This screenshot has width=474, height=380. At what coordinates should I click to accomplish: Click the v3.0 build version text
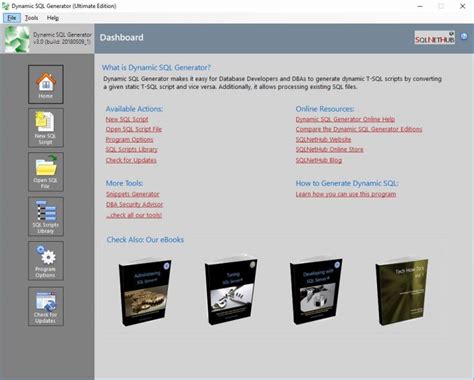coord(62,42)
